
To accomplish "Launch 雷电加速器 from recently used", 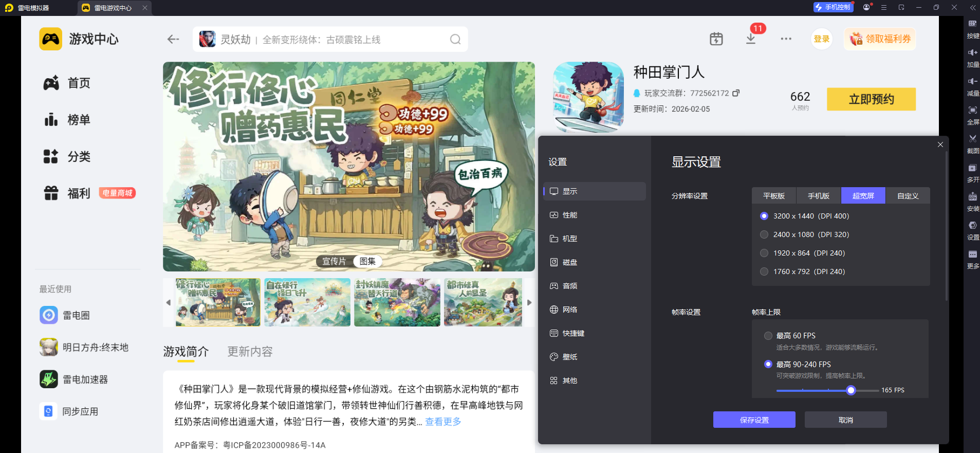I will click(x=74, y=379).
